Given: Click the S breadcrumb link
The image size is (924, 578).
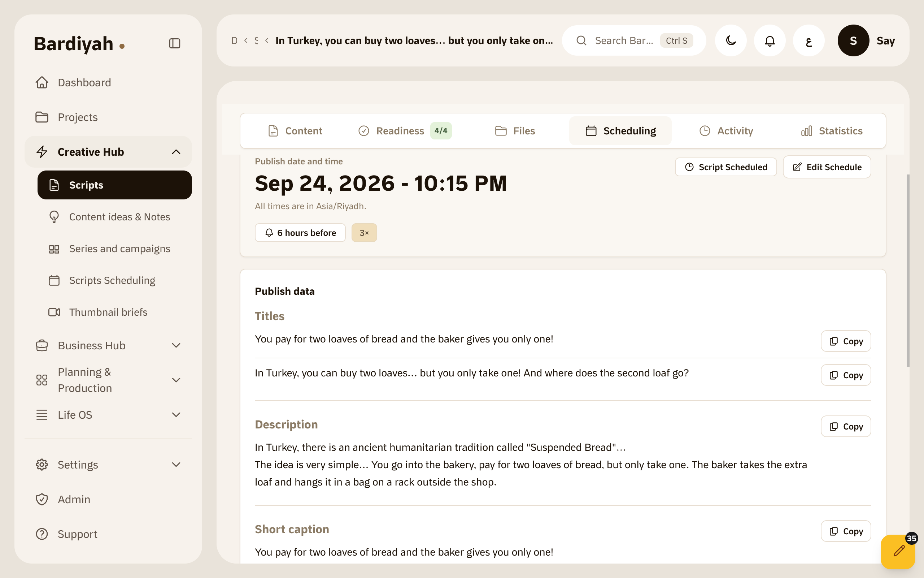Looking at the screenshot, I should [256, 40].
